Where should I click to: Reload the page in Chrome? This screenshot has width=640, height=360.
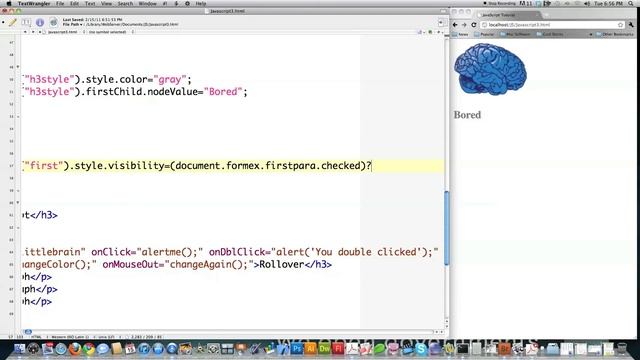(473, 25)
